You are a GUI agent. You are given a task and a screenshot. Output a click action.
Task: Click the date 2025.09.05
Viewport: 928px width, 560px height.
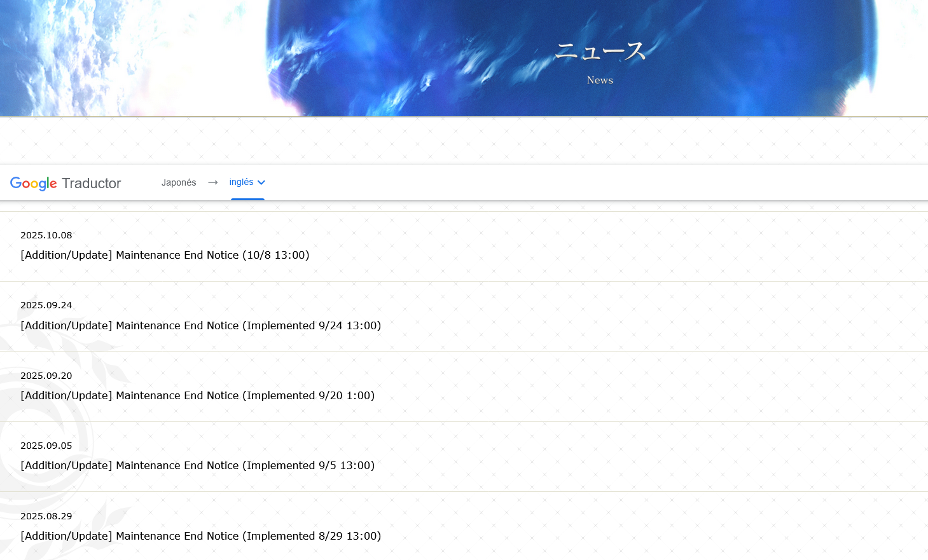tap(46, 446)
